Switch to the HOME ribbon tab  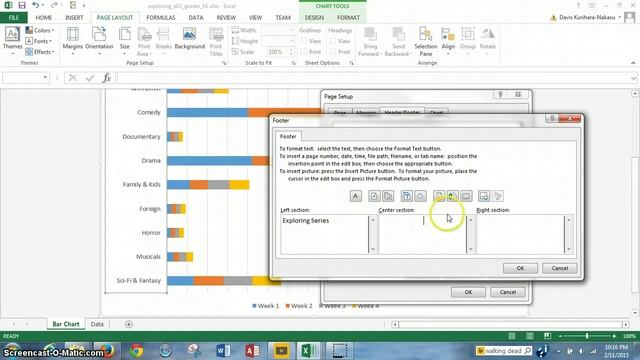[44, 18]
